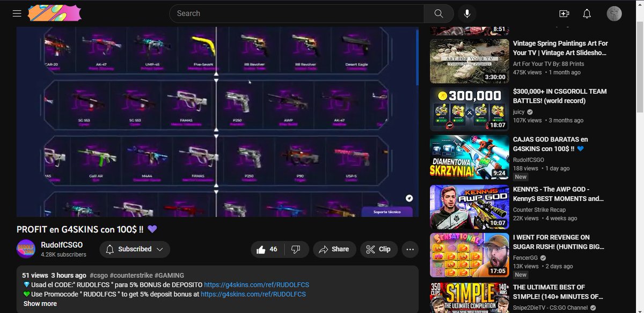Open the RudolfCSGO channel name
This screenshot has width=644, height=313.
[x=62, y=245]
